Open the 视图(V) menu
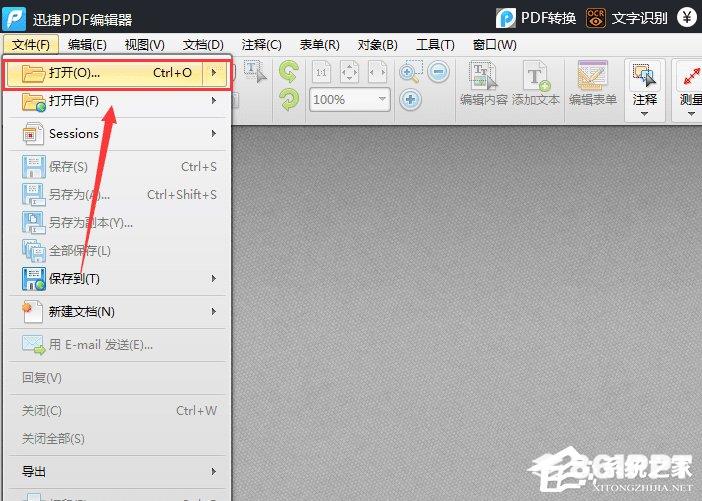Viewport: 702px width, 501px height. 145,44
